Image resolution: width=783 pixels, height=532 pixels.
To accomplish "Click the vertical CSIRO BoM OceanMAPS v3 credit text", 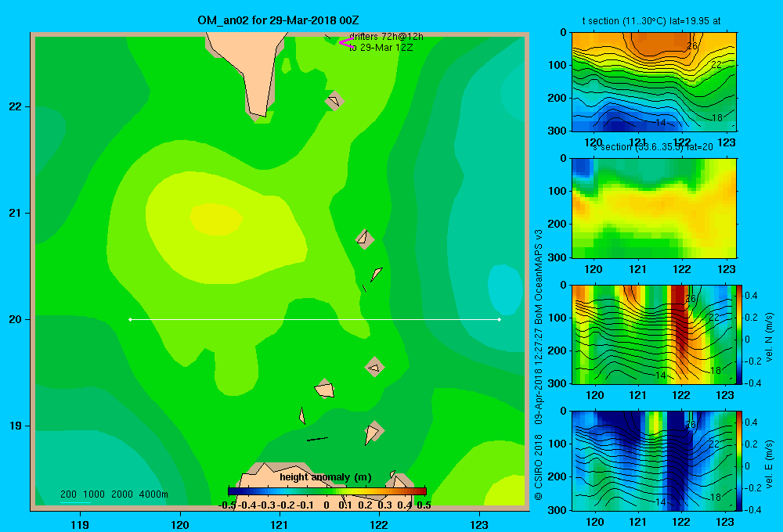I will (x=539, y=365).
